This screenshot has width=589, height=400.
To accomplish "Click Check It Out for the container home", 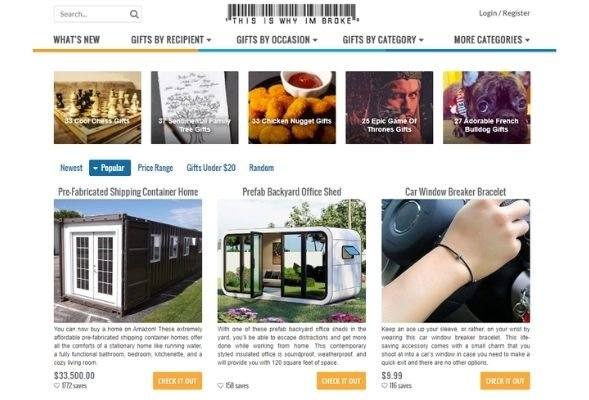I will pos(177,381).
